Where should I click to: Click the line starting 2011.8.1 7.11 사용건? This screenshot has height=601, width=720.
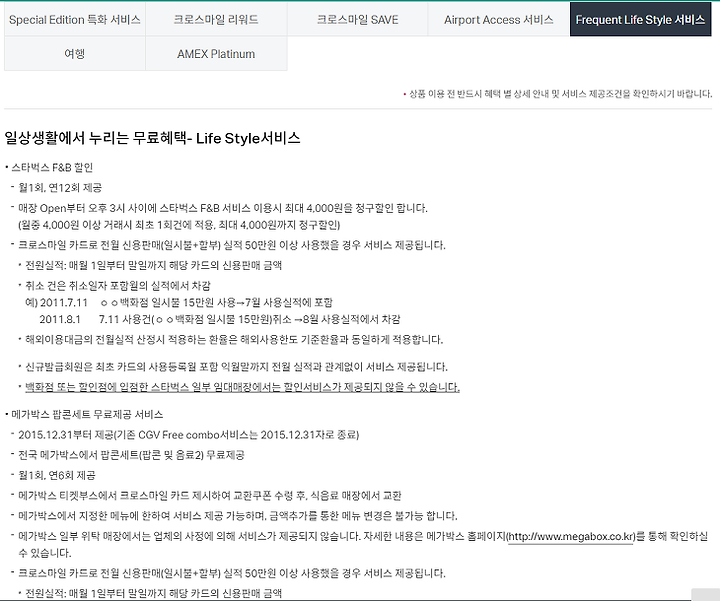[x=219, y=319]
